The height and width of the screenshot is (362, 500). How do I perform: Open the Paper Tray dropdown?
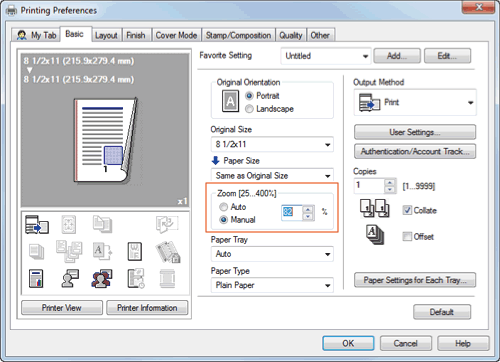coord(272,254)
